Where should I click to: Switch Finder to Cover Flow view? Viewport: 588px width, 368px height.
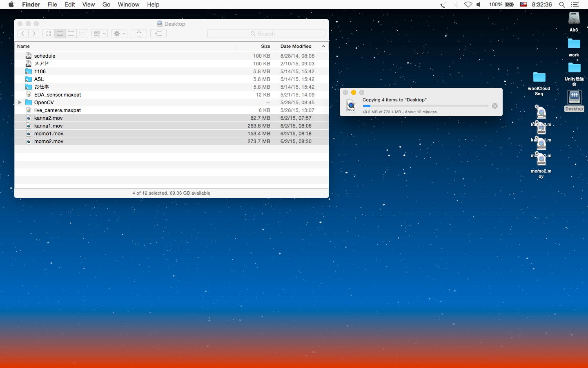pyautogui.click(x=82, y=34)
